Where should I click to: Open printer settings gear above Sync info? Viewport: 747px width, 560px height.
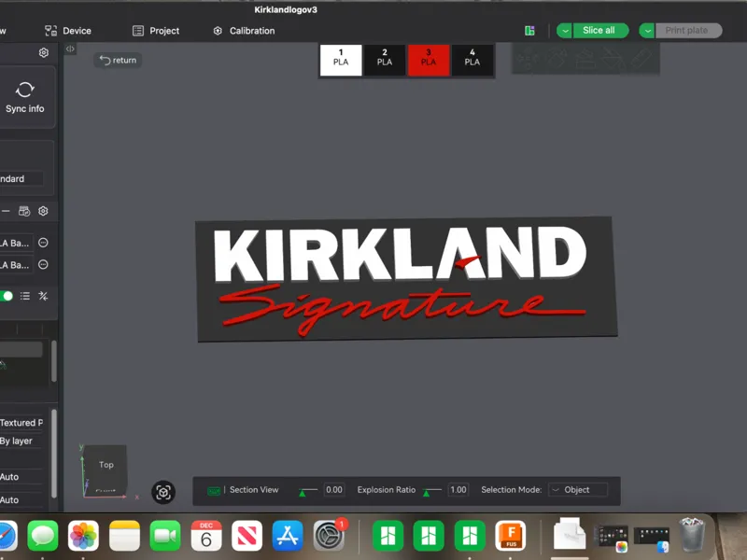tap(43, 52)
